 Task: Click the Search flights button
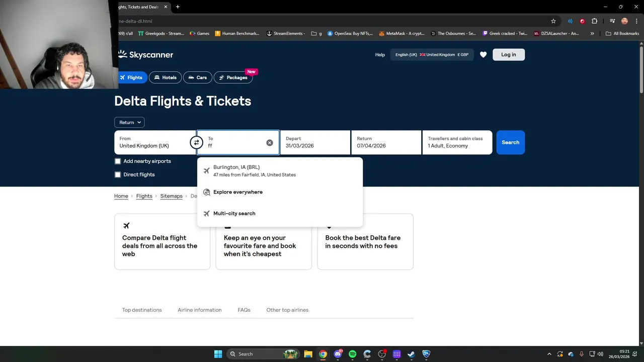[510, 142]
